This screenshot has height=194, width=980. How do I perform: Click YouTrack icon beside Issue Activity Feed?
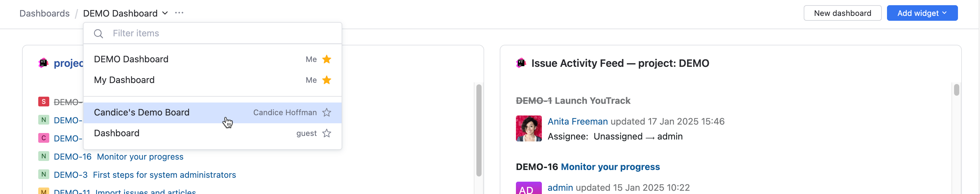point(520,63)
